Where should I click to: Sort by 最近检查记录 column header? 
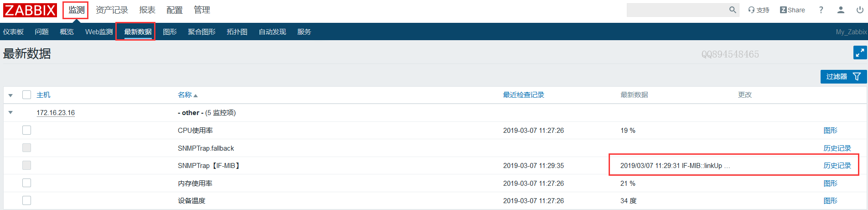coord(523,95)
